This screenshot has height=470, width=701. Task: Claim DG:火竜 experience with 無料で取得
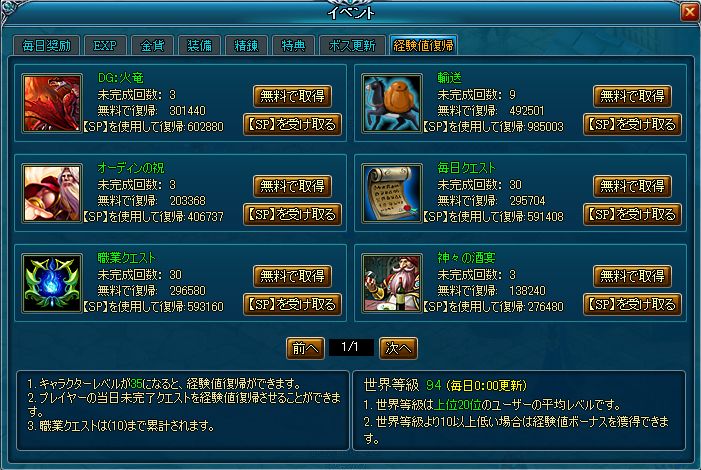pos(292,96)
